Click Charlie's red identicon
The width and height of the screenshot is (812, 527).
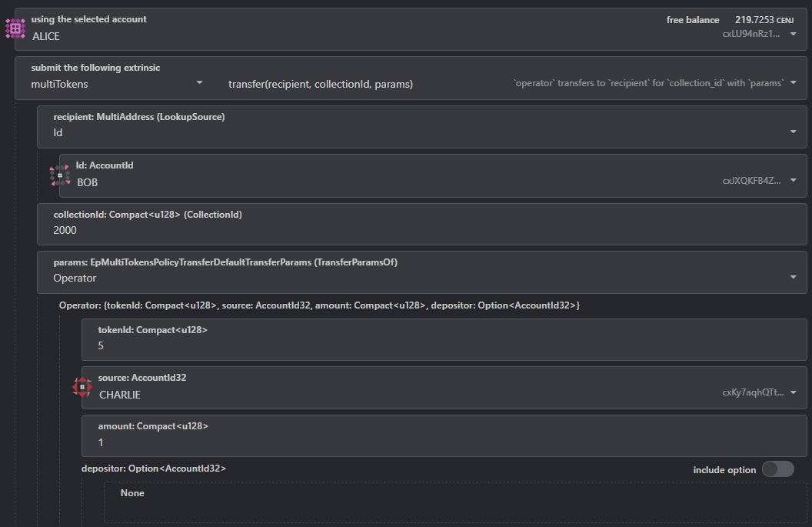[82, 387]
